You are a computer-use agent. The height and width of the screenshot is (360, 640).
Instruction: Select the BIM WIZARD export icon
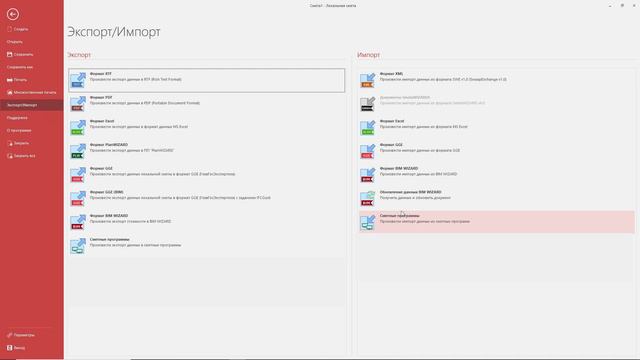(x=78, y=222)
